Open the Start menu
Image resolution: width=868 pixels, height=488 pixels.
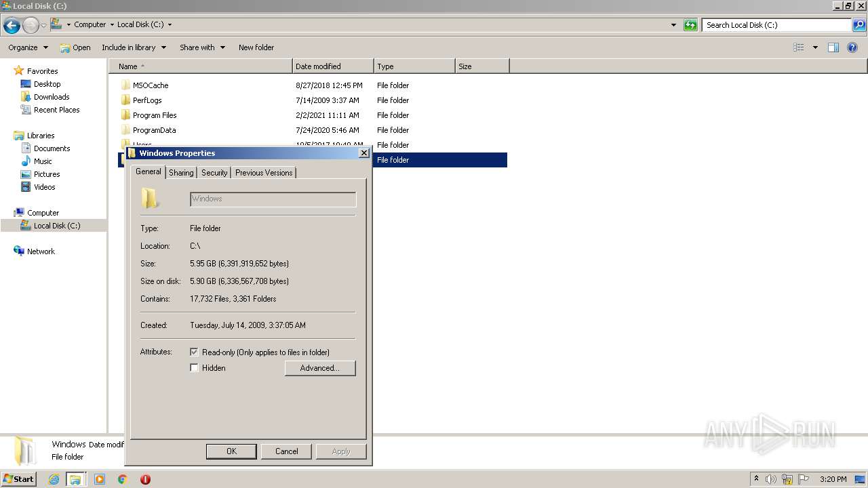(18, 479)
